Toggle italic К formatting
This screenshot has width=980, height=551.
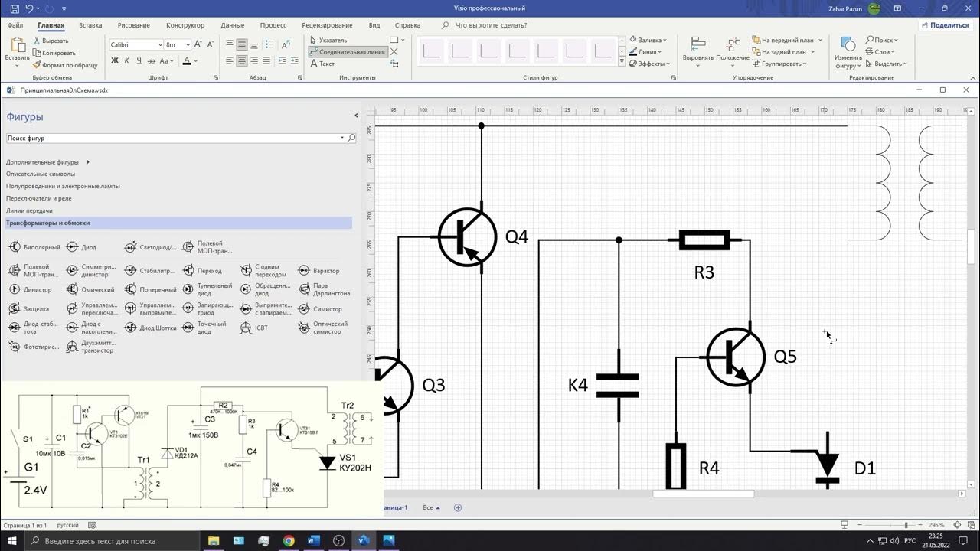tap(126, 60)
